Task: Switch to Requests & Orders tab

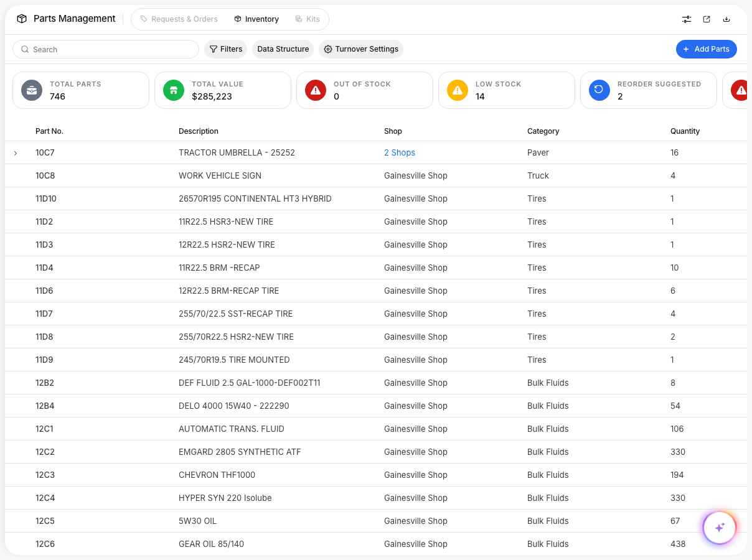Action: pyautogui.click(x=179, y=19)
